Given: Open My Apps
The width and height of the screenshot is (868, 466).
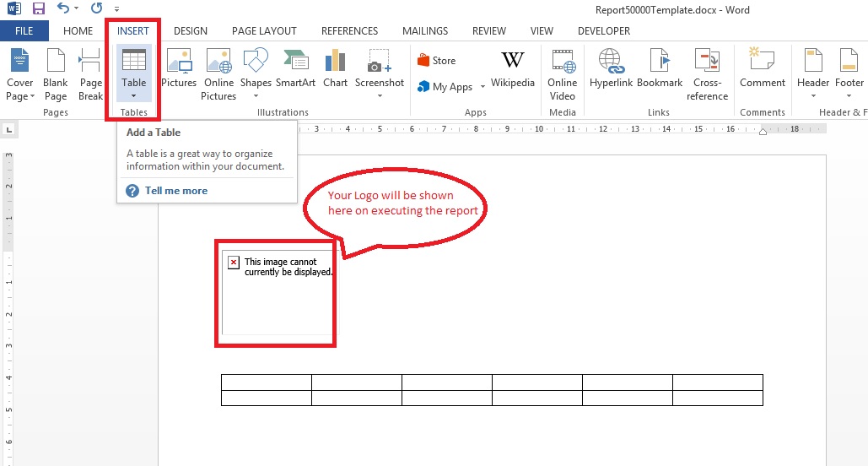Looking at the screenshot, I should click(x=445, y=86).
